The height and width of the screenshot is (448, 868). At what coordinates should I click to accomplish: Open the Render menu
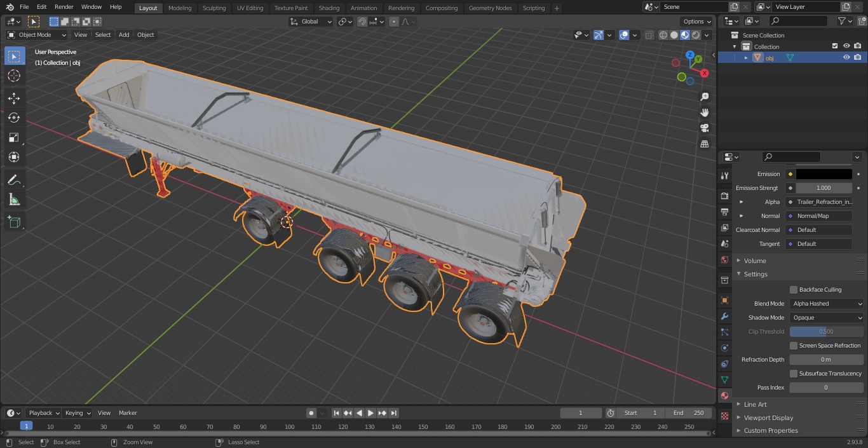pos(64,7)
